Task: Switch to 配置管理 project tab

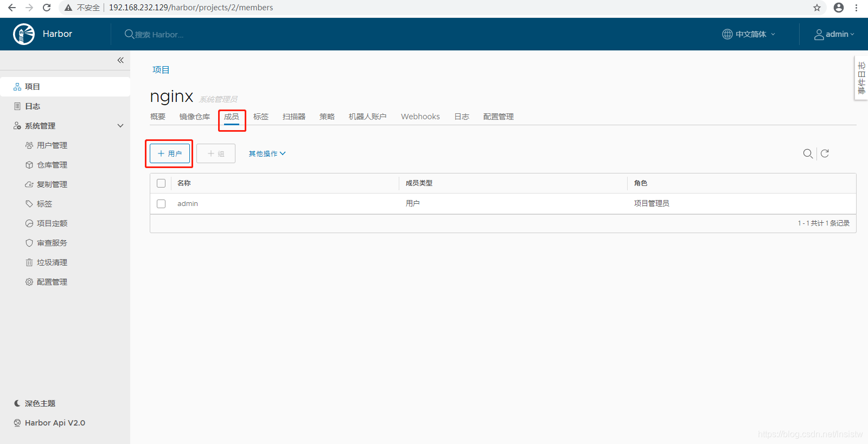Action: coord(499,117)
